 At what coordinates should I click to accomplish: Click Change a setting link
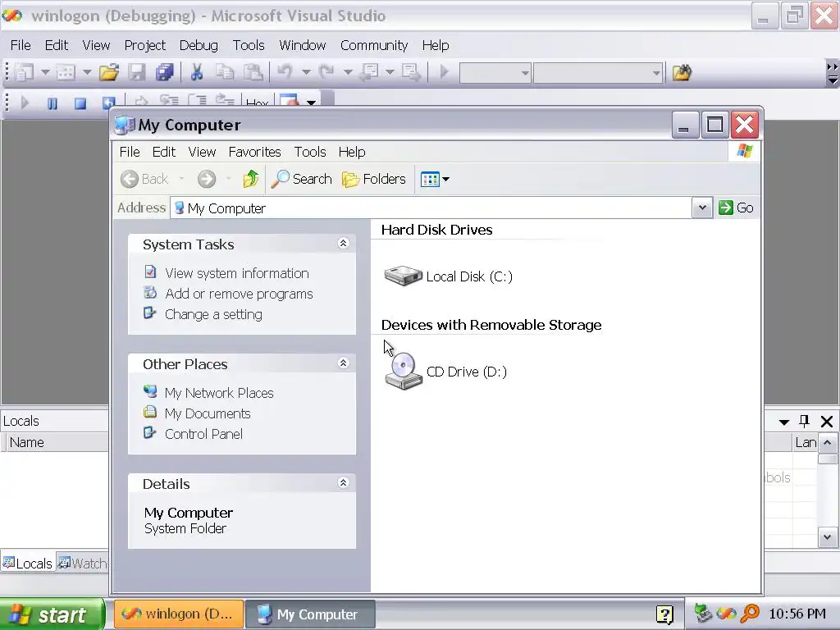coord(213,314)
